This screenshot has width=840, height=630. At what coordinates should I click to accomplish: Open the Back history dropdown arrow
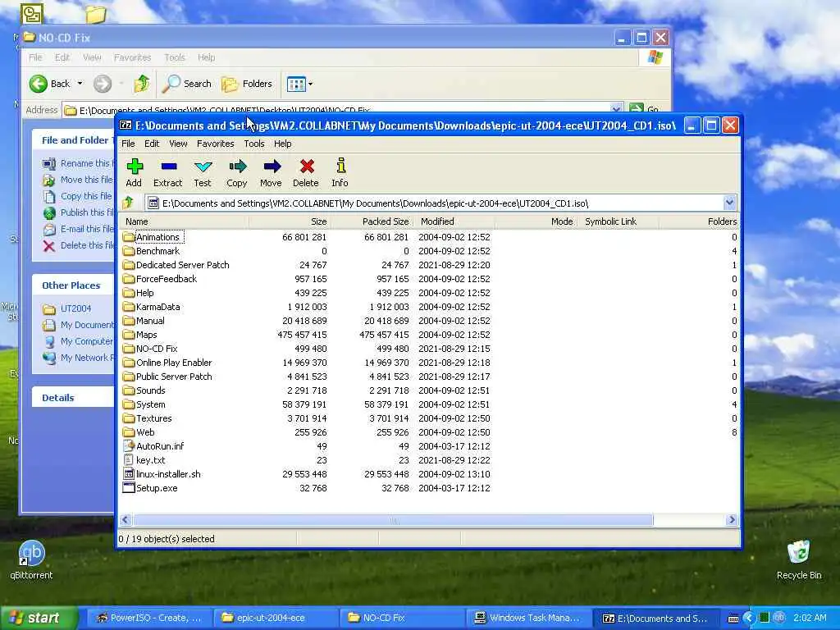click(80, 84)
